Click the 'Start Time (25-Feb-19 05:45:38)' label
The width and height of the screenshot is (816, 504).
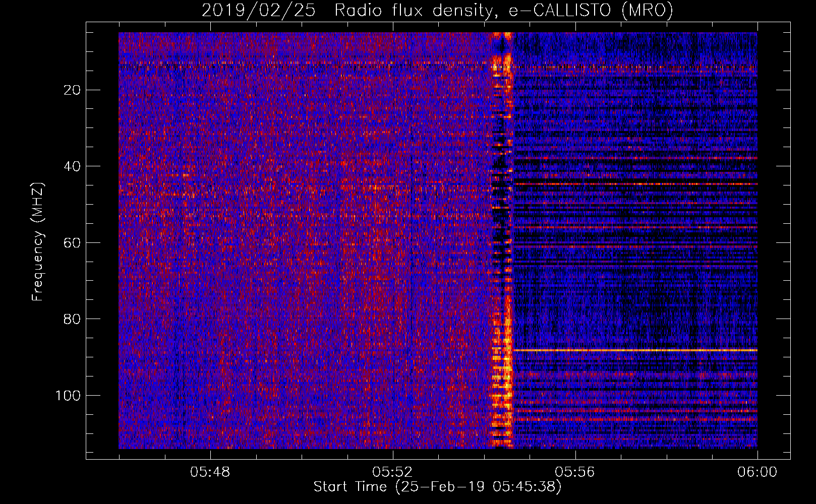click(437, 487)
